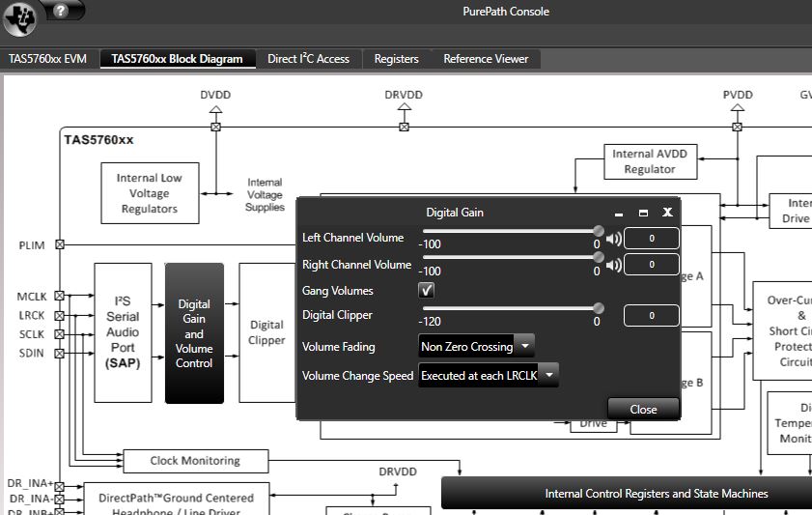812x515 pixels.
Task: Open the Reference Viewer tab
Action: [486, 59]
